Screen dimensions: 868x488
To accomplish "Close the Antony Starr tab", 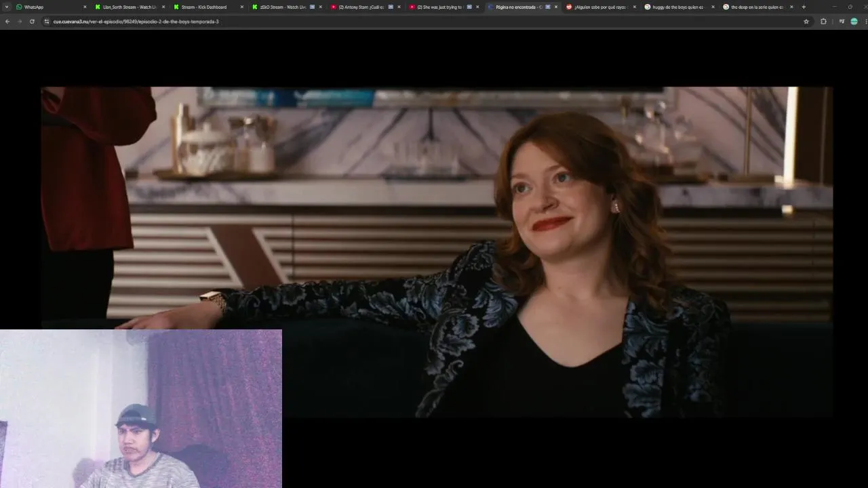I will click(399, 7).
